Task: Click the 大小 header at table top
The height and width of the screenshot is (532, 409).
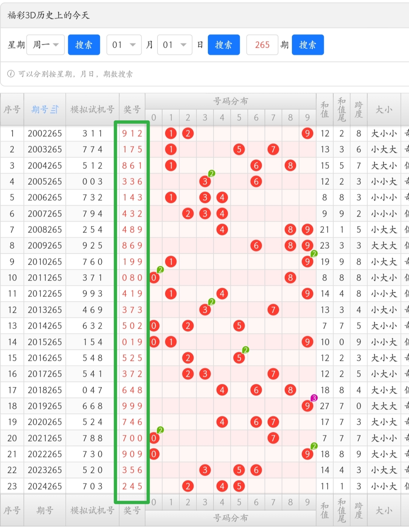Action: click(x=384, y=109)
